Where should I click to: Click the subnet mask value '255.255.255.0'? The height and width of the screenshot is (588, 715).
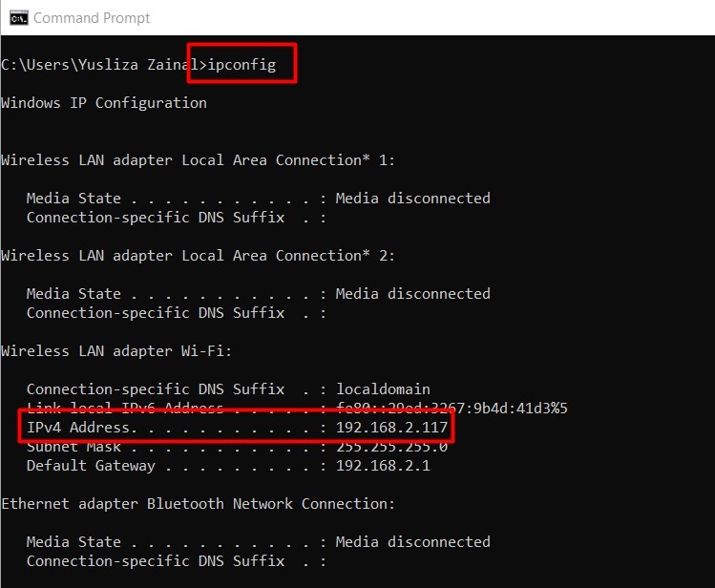[x=391, y=447]
